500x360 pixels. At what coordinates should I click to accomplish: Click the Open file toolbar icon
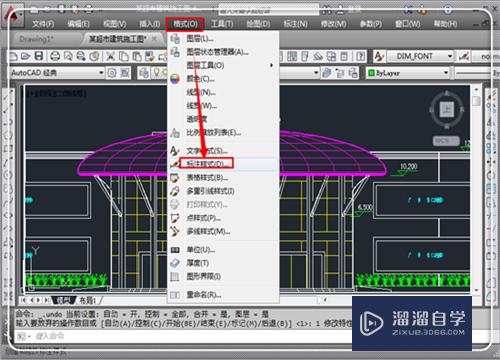(x=26, y=56)
